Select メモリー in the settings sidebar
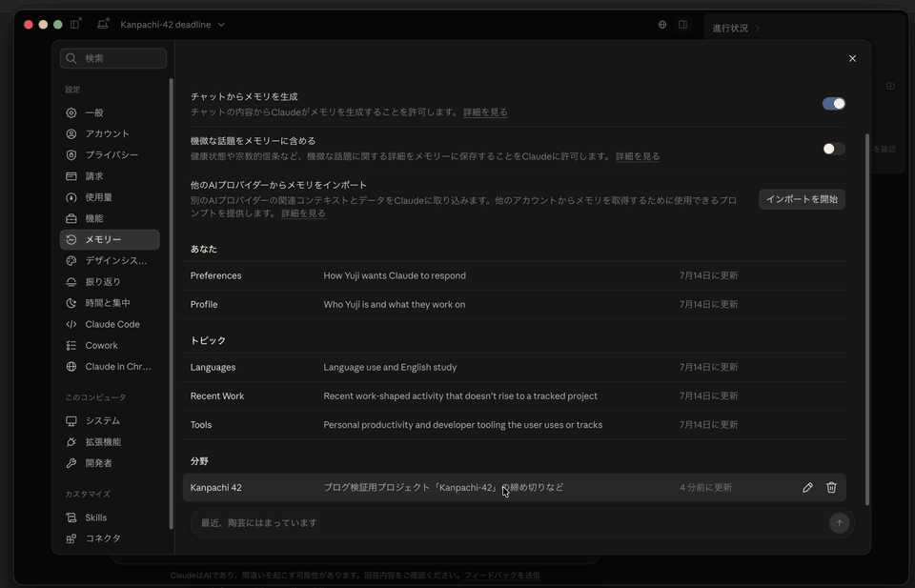The image size is (915, 588). coord(109,239)
